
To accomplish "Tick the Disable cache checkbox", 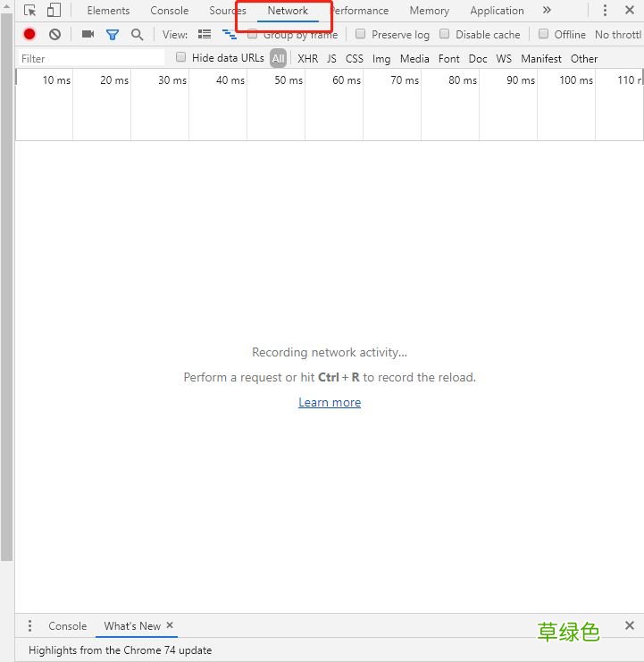I will click(445, 34).
